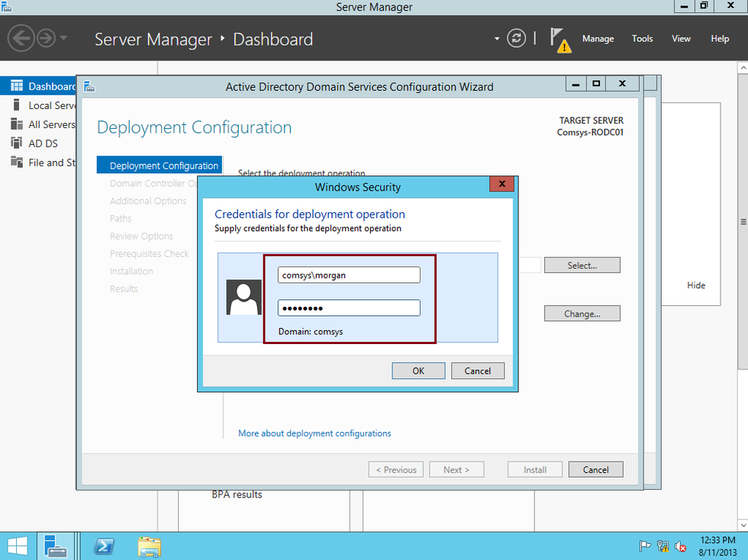Click the Server Manager back arrow
748x560 pixels.
[21, 38]
